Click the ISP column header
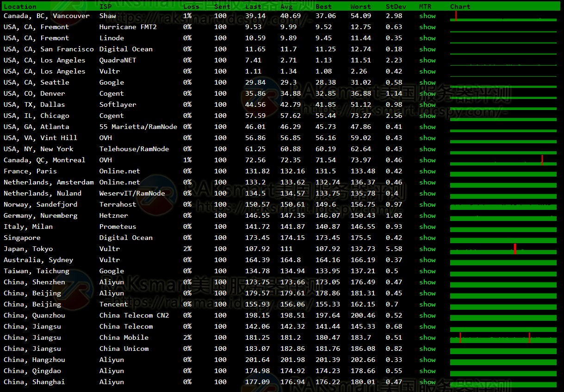564x392 pixels. click(x=105, y=6)
